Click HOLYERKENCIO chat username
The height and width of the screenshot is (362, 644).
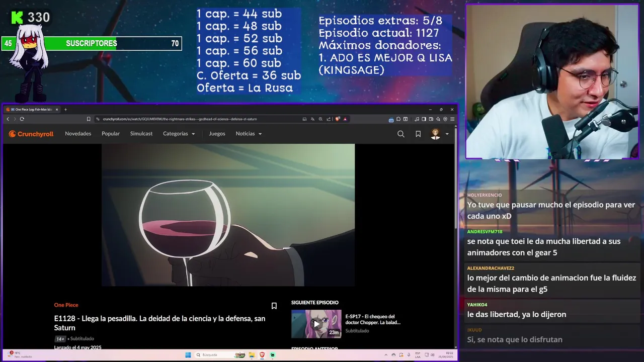point(485,195)
